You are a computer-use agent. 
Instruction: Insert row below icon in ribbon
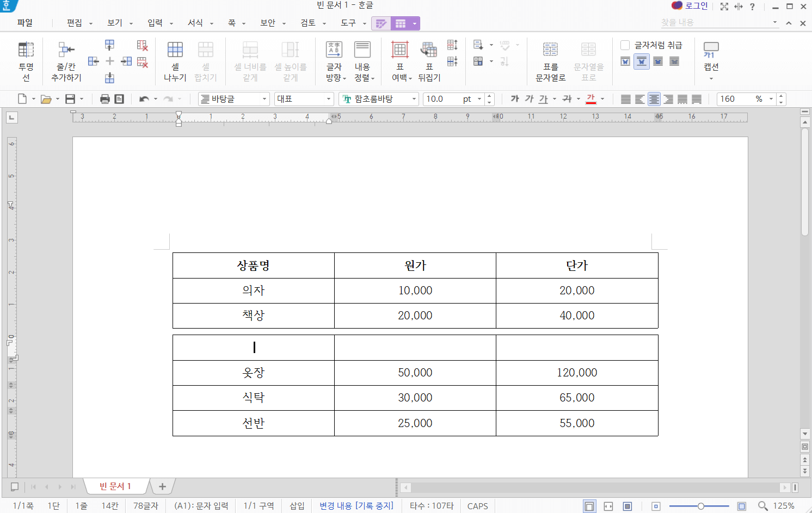tap(109, 78)
